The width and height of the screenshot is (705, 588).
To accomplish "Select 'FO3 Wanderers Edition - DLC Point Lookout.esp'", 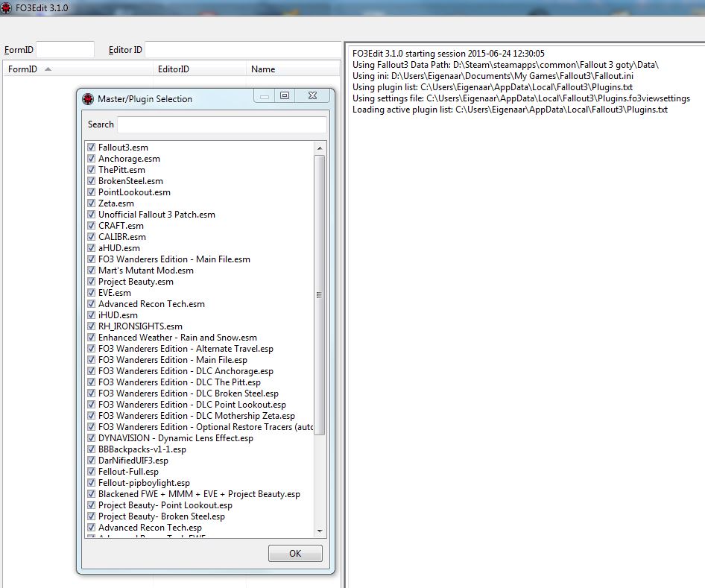I will coord(192,405).
